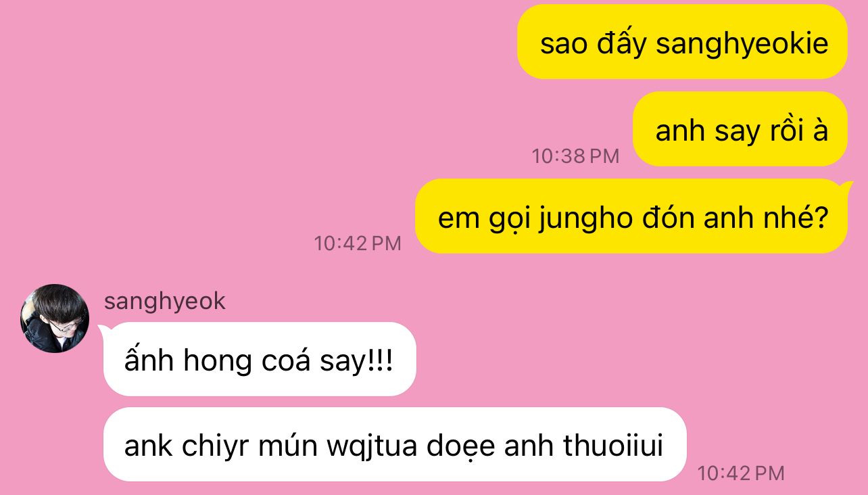
Task: Click the question mark ending the yellow message
Action: [x=819, y=218]
